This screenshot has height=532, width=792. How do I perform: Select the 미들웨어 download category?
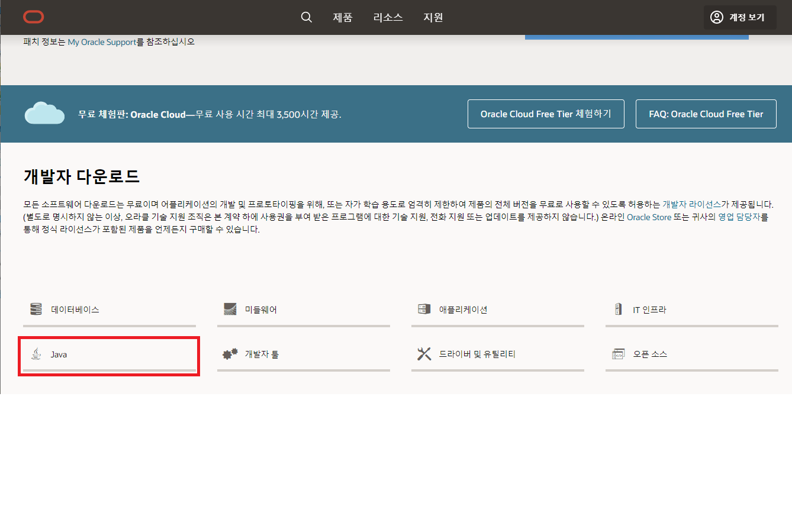coord(304,312)
